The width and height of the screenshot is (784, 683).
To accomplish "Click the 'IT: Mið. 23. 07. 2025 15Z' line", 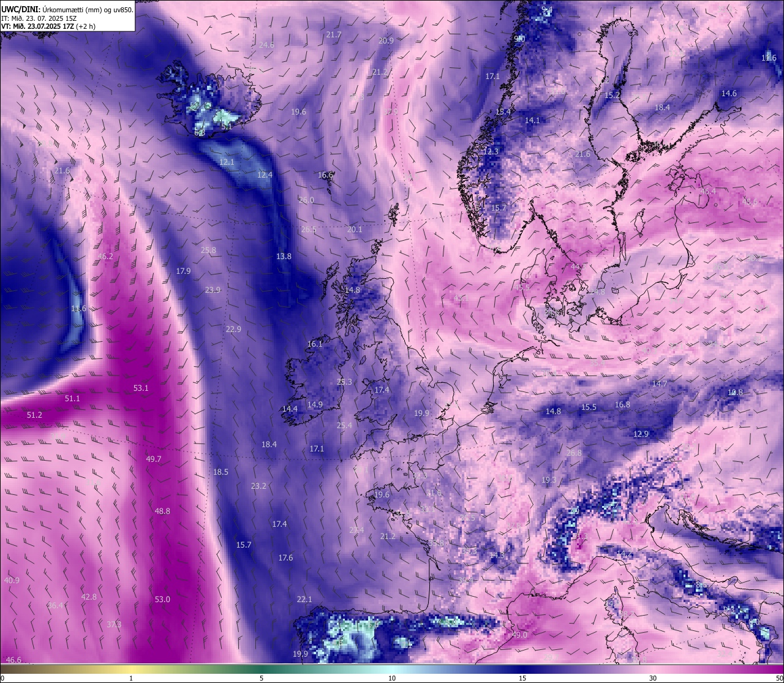I will click(39, 18).
